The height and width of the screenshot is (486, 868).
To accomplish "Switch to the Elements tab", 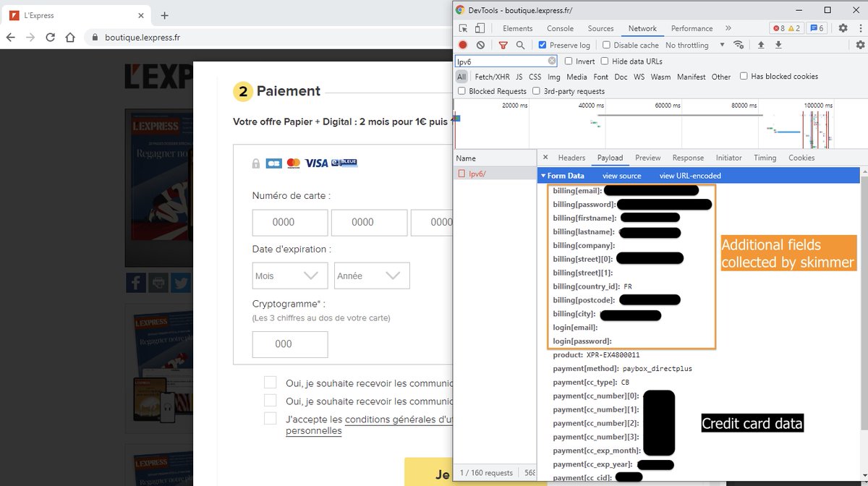I will pyautogui.click(x=517, y=28).
